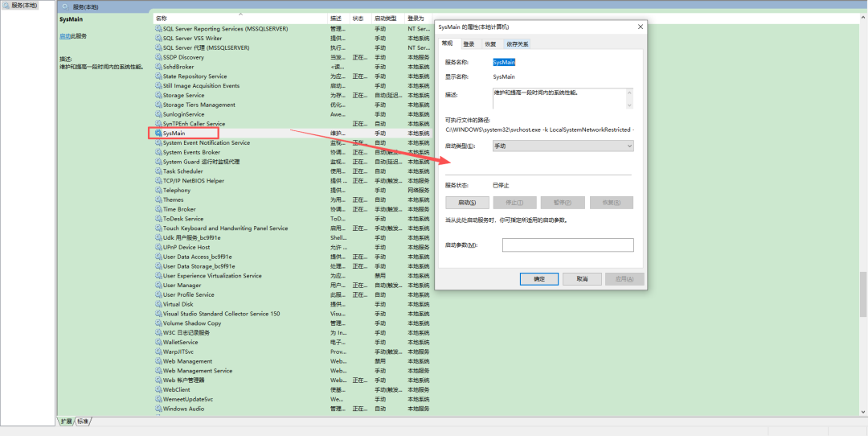This screenshot has width=868, height=436.
Task: Click the startup parameters input field
Action: coord(568,245)
